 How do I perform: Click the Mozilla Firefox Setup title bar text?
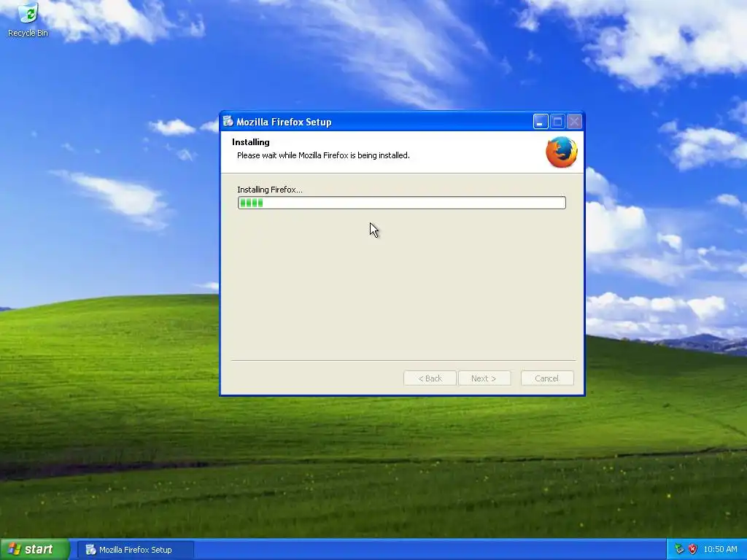click(x=284, y=122)
